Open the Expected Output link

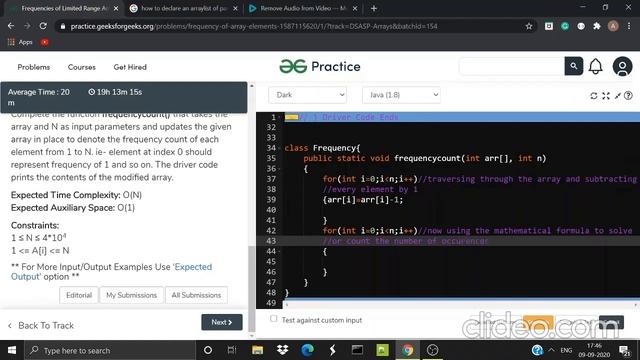(111, 271)
